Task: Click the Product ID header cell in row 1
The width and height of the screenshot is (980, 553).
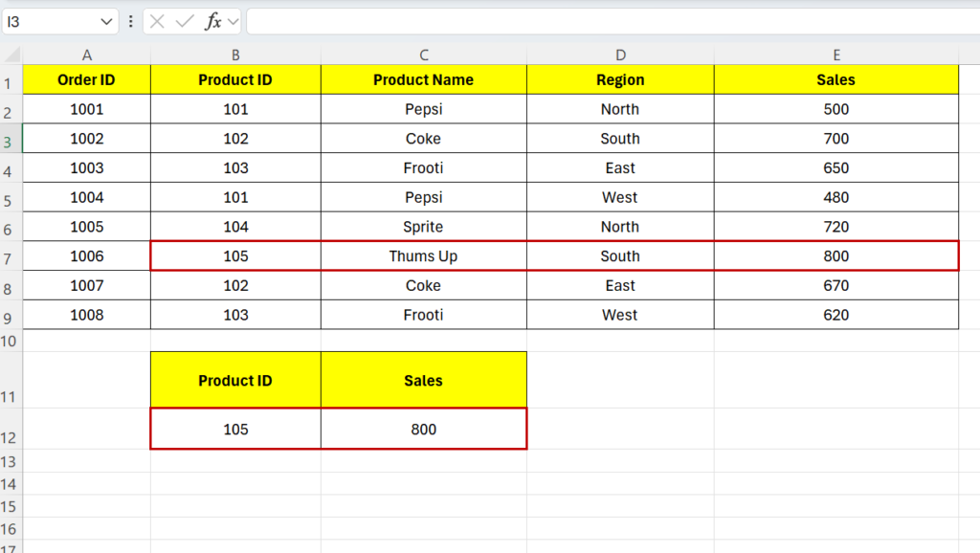Action: point(235,80)
